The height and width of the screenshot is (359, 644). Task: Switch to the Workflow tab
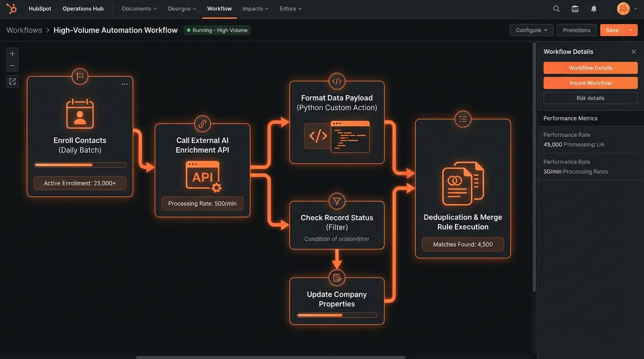pos(220,9)
